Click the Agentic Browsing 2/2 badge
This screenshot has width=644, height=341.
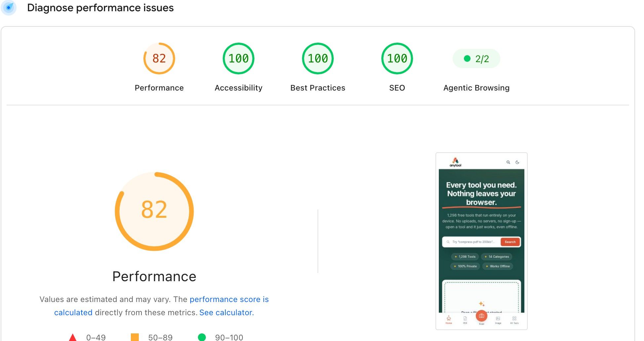[x=476, y=58]
